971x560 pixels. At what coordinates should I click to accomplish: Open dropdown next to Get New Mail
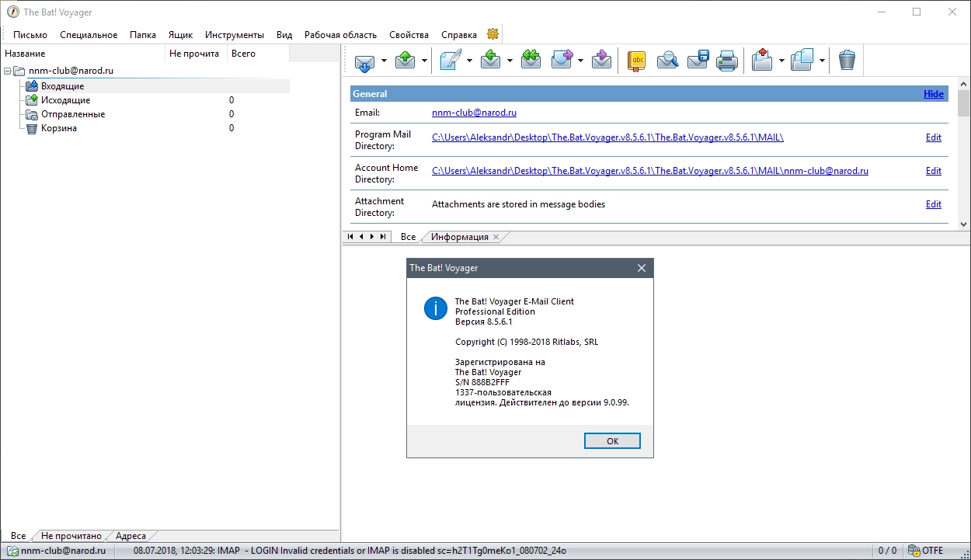tap(385, 61)
